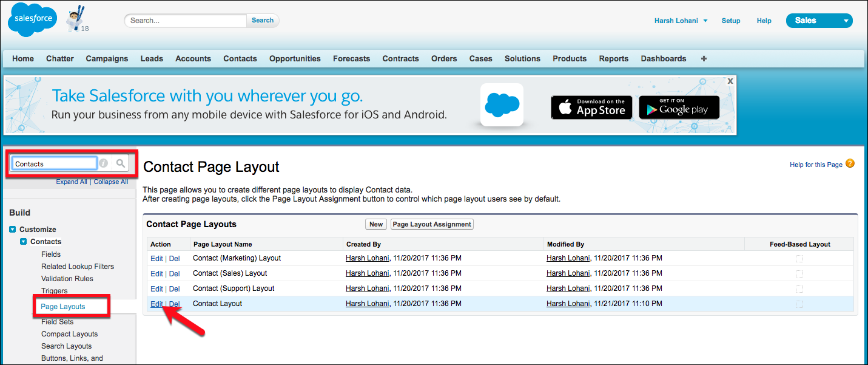Open the Reports tab
The height and width of the screenshot is (365, 868).
coord(614,59)
